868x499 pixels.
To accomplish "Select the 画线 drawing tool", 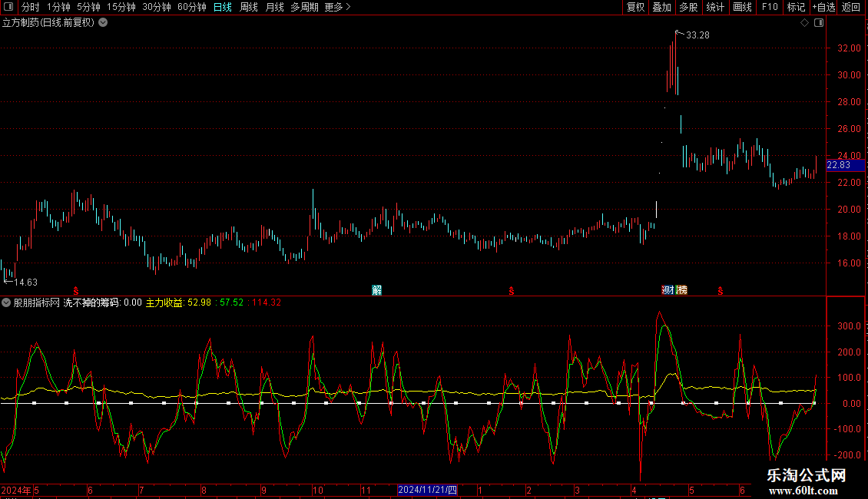I will (x=742, y=7).
